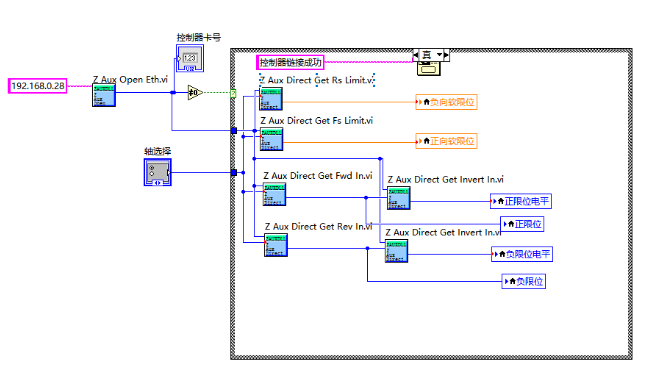
Task: Click the Z Aux Open Eth.vi node icon
Action: (x=104, y=95)
